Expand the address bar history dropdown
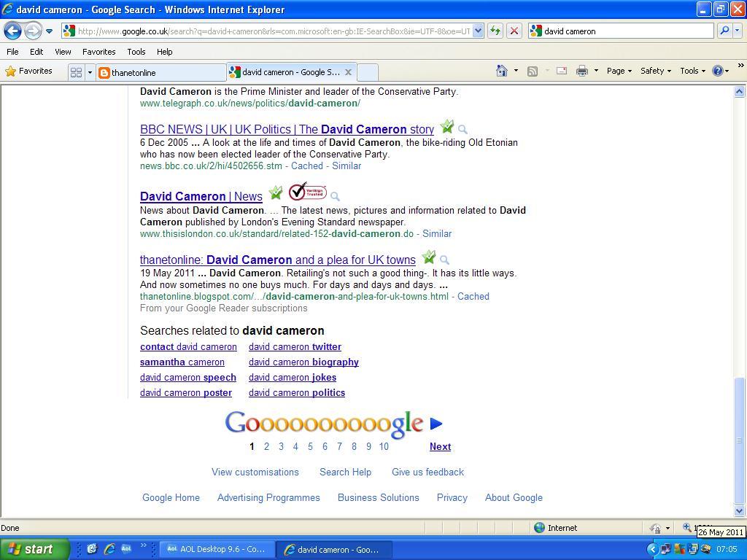Image resolution: width=747 pixels, height=560 pixels. point(479,31)
